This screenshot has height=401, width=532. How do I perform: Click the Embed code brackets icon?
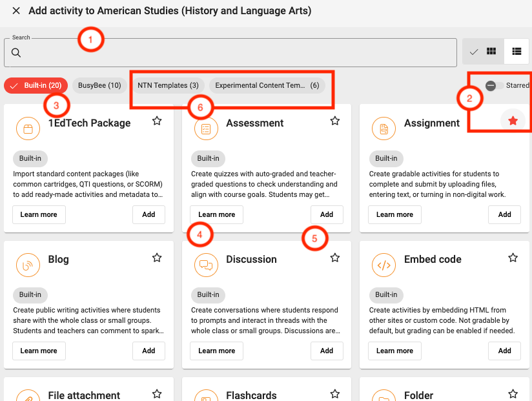[384, 265]
